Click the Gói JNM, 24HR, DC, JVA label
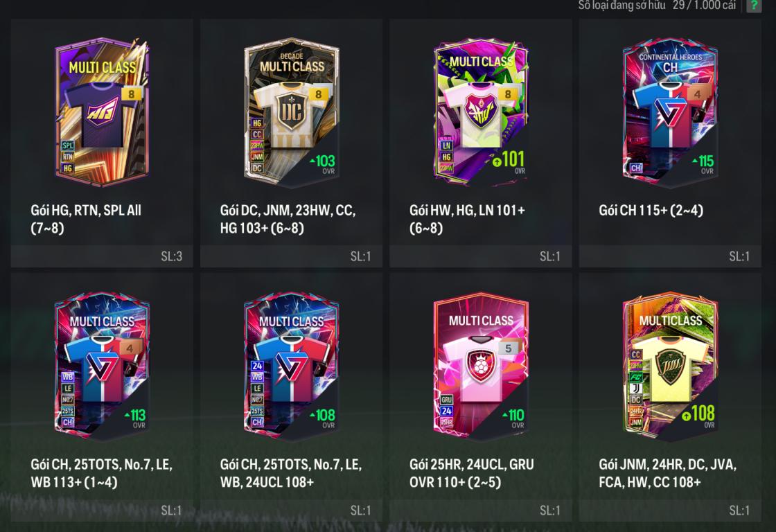The image size is (776, 532). click(x=668, y=465)
